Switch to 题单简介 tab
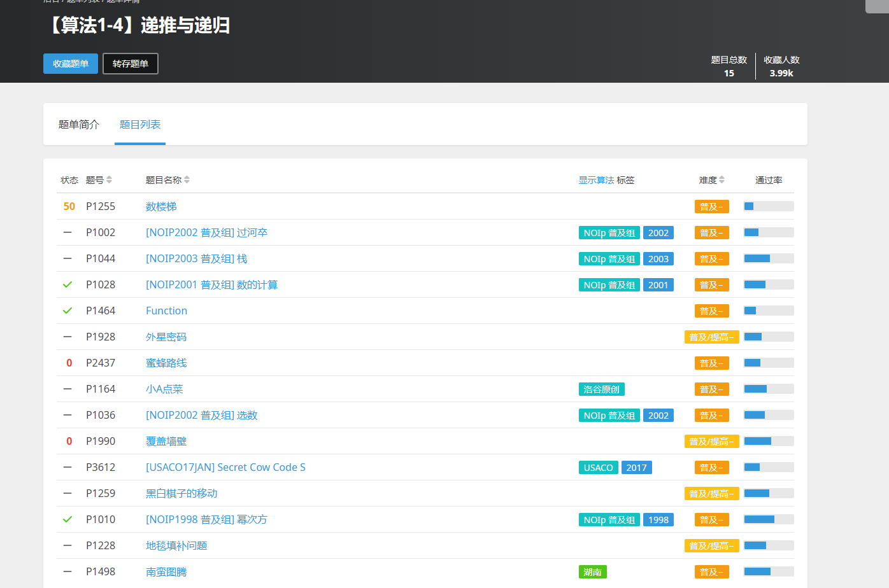This screenshot has height=588, width=889. pos(79,125)
